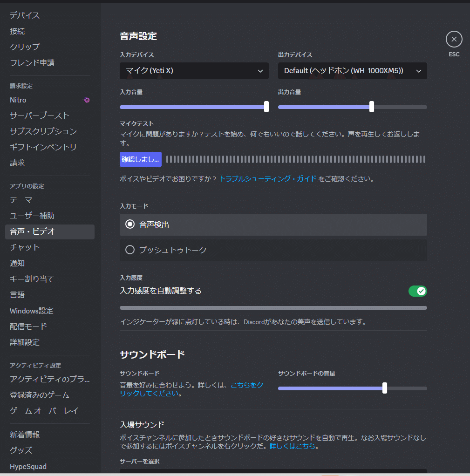The width and height of the screenshot is (470, 476).
Task: Close settings via the ESC circle icon
Action: (x=454, y=39)
